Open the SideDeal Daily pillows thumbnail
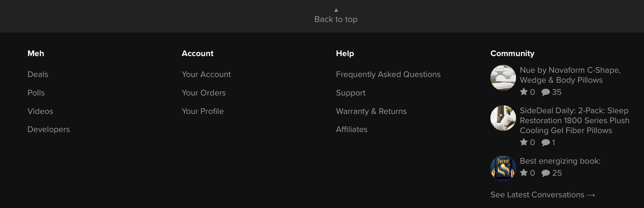Screen dimensions: 644x208 tap(503, 118)
